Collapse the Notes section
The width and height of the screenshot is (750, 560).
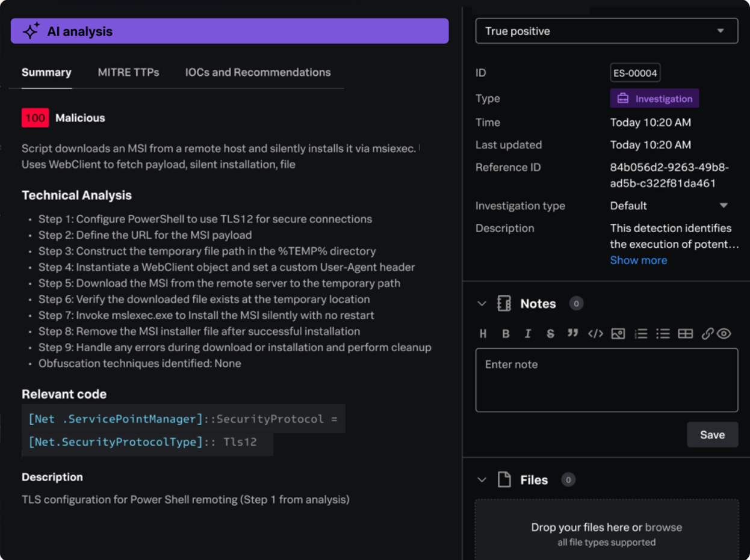tap(482, 304)
